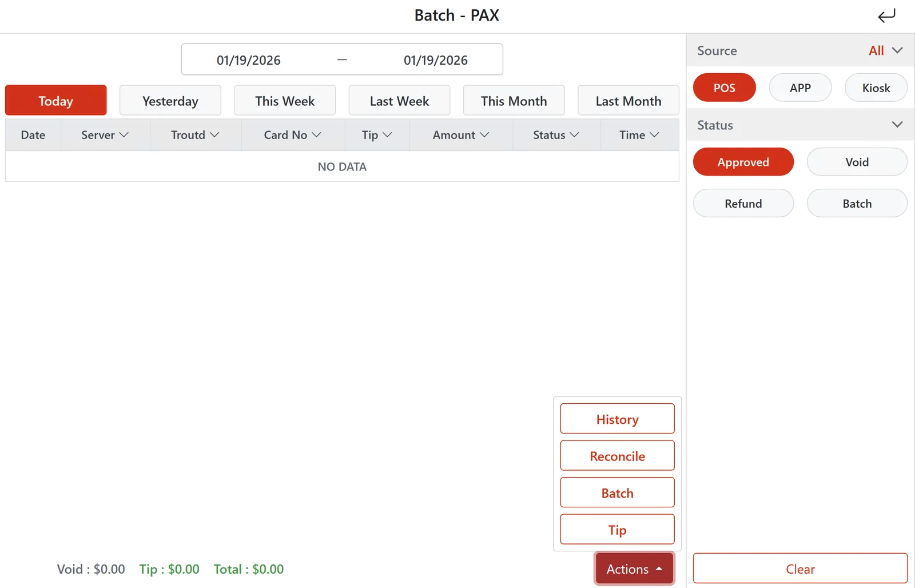Toggle the APP source filter
915x588 pixels.
pos(800,88)
